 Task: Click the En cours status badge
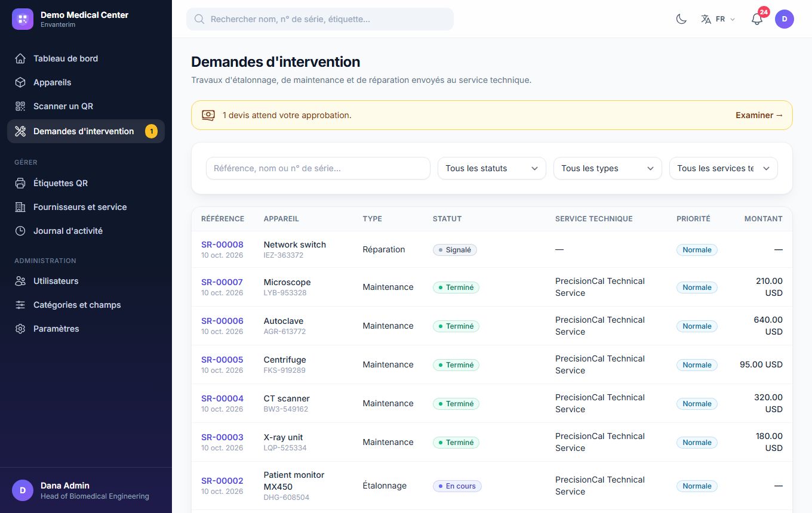point(457,486)
